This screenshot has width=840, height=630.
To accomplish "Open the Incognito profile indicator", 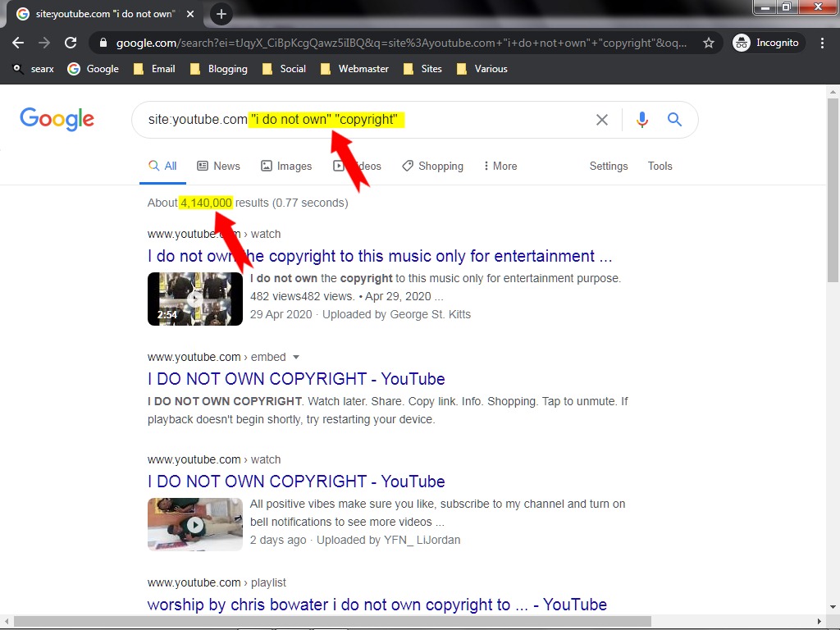I will click(x=768, y=43).
